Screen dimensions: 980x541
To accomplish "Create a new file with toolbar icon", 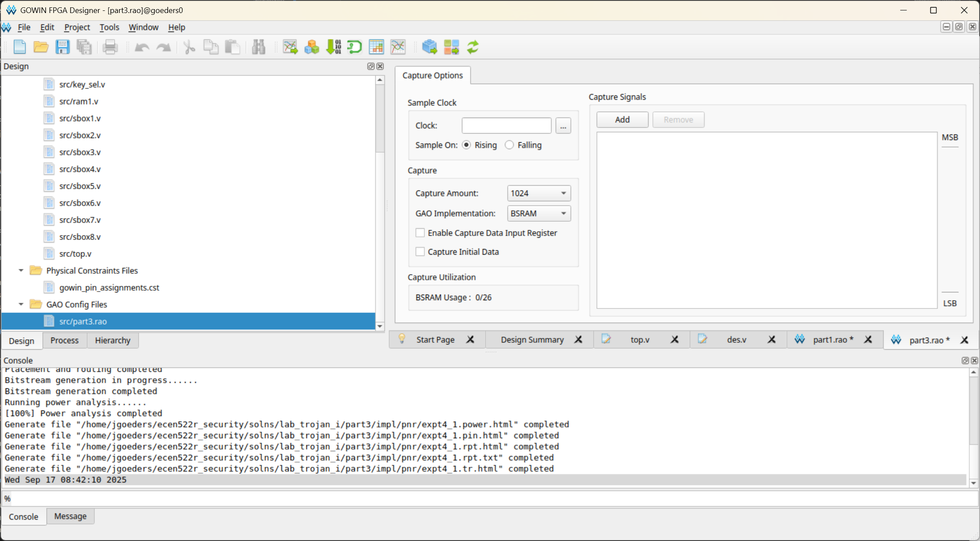I will pyautogui.click(x=20, y=47).
